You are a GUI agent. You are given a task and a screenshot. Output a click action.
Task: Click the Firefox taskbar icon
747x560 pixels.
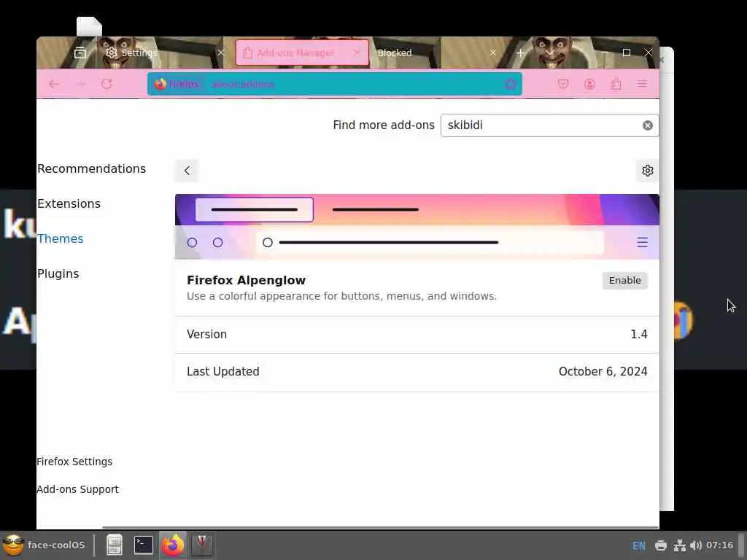(173, 545)
